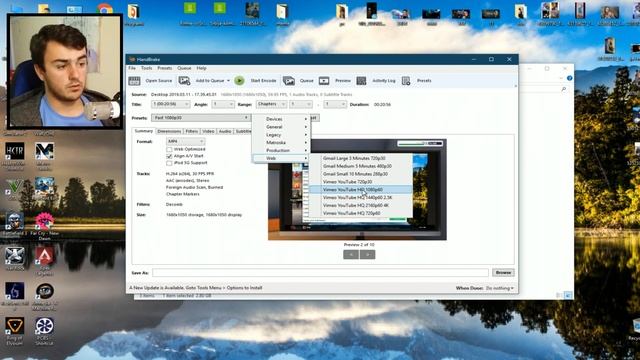The width and height of the screenshot is (640, 360).
Task: Open the Presets Fast 1080p30 dropdown
Action: (200, 118)
